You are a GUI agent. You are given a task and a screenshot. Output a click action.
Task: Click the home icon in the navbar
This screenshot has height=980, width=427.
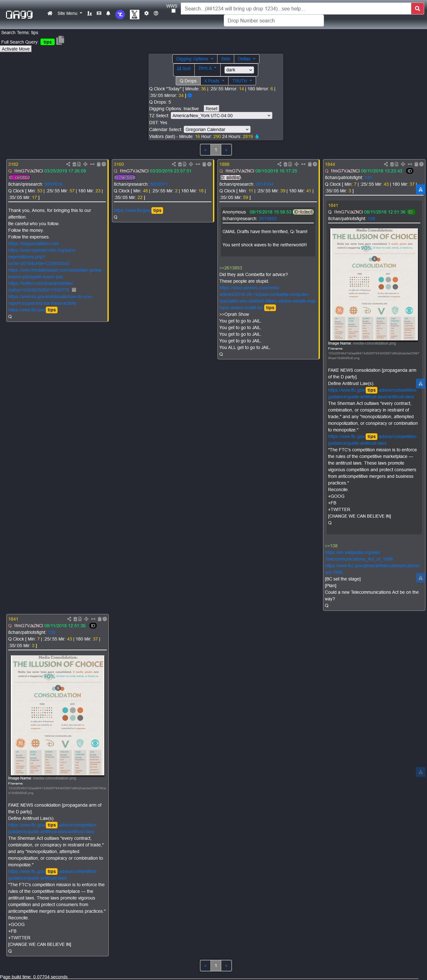(50, 13)
